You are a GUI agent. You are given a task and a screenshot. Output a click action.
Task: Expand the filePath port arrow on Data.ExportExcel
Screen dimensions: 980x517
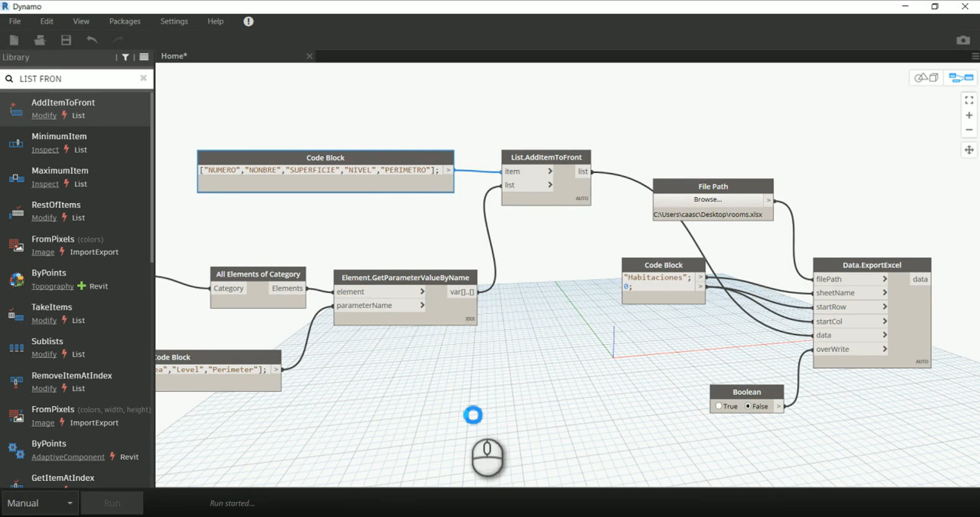[885, 279]
